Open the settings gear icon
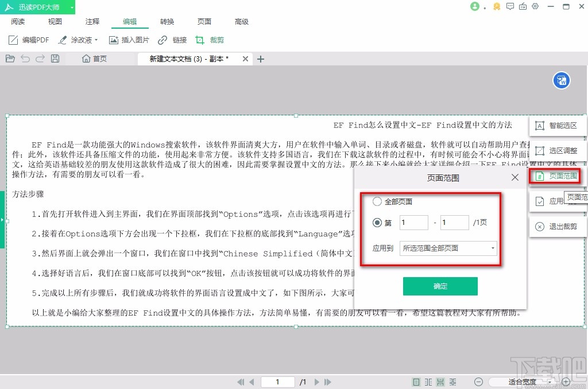Screen dimensions: 588x389 (x=536, y=6)
